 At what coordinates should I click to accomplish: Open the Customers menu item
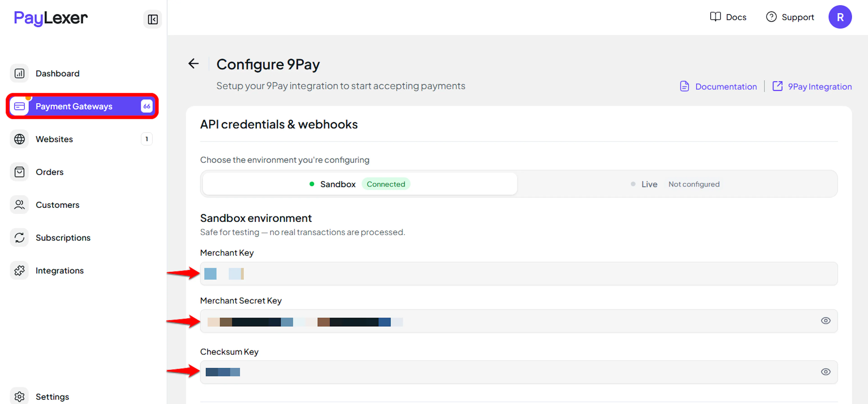pos(82,205)
